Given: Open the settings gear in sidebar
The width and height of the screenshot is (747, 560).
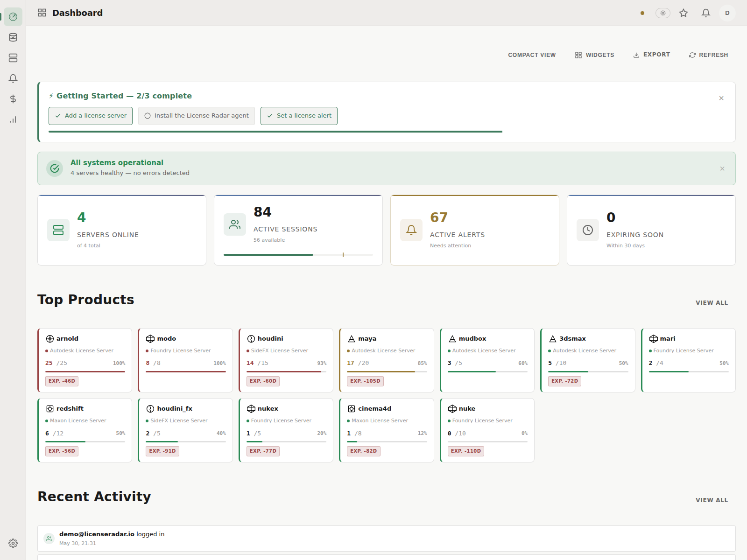Looking at the screenshot, I should (13, 543).
